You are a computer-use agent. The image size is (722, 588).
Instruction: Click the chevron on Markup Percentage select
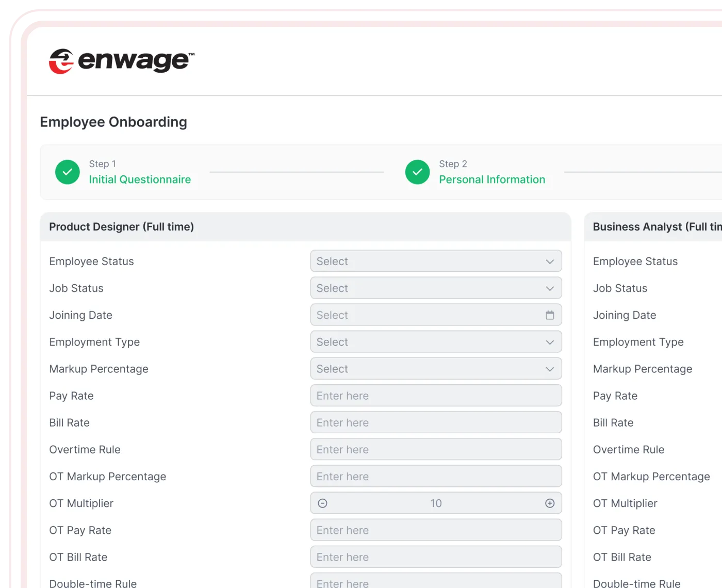550,369
